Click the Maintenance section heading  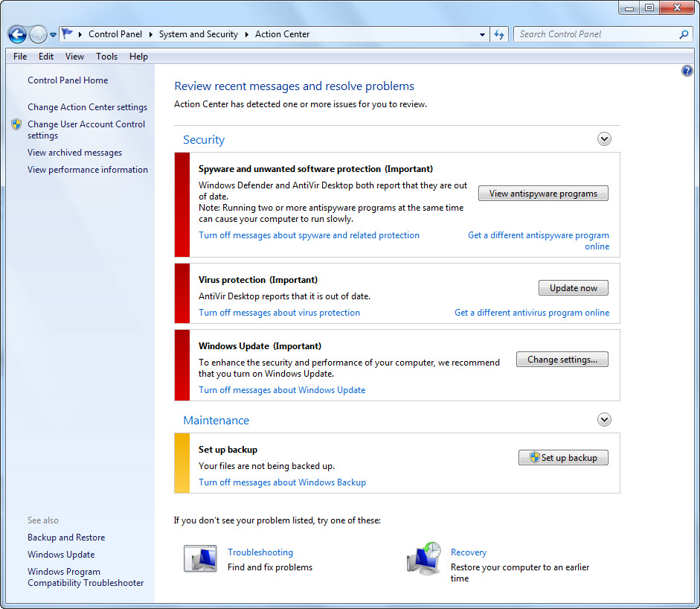pos(216,421)
